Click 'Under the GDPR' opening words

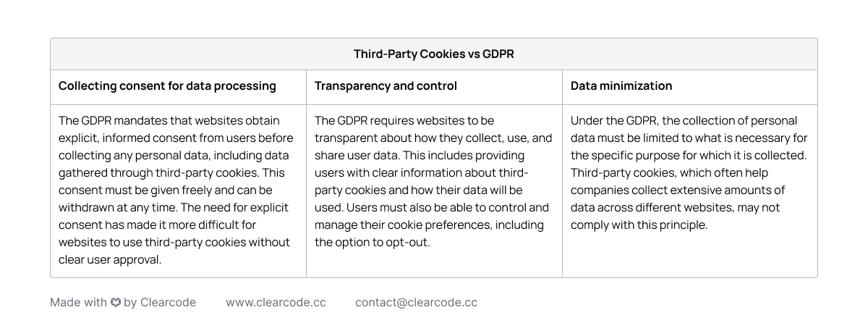pyautogui.click(x=613, y=121)
